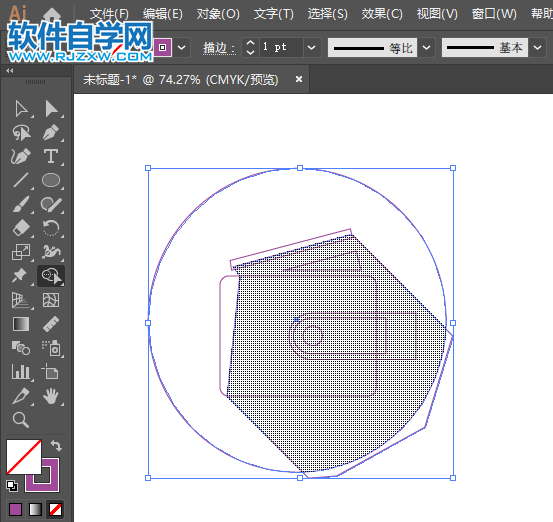Open the 效果(C) menu

pos(382,14)
